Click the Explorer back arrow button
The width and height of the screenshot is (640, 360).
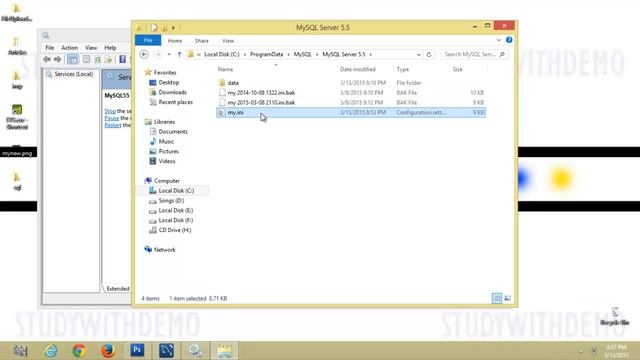[144, 54]
